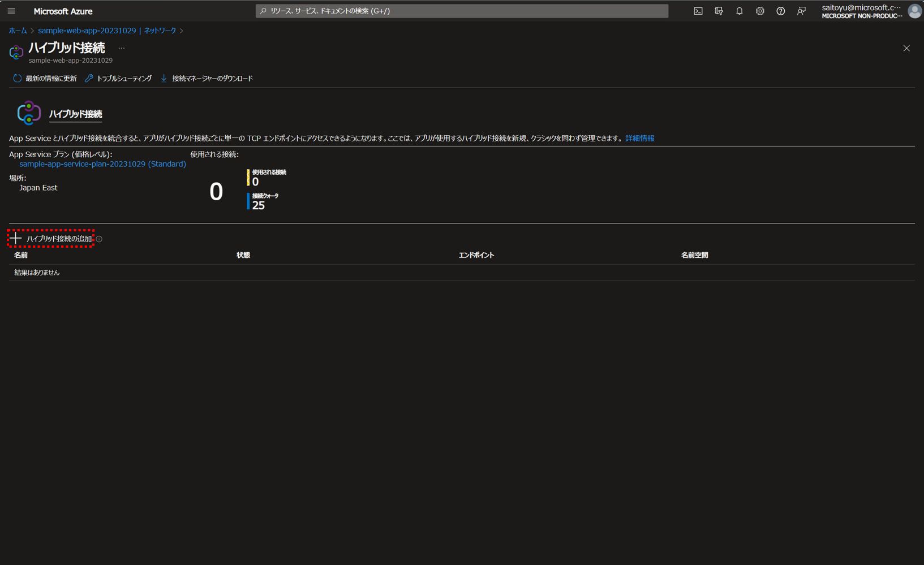Click the Japan East location value
This screenshot has height=565, width=924.
click(38, 188)
